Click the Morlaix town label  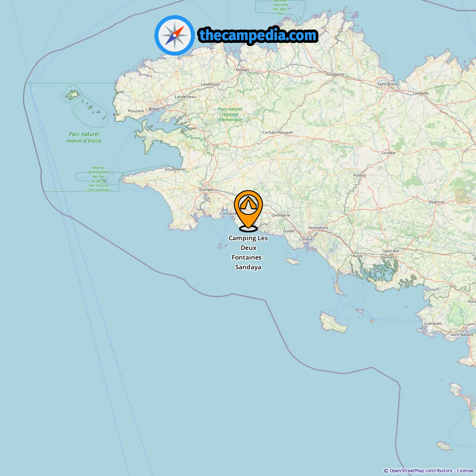pos(242,70)
